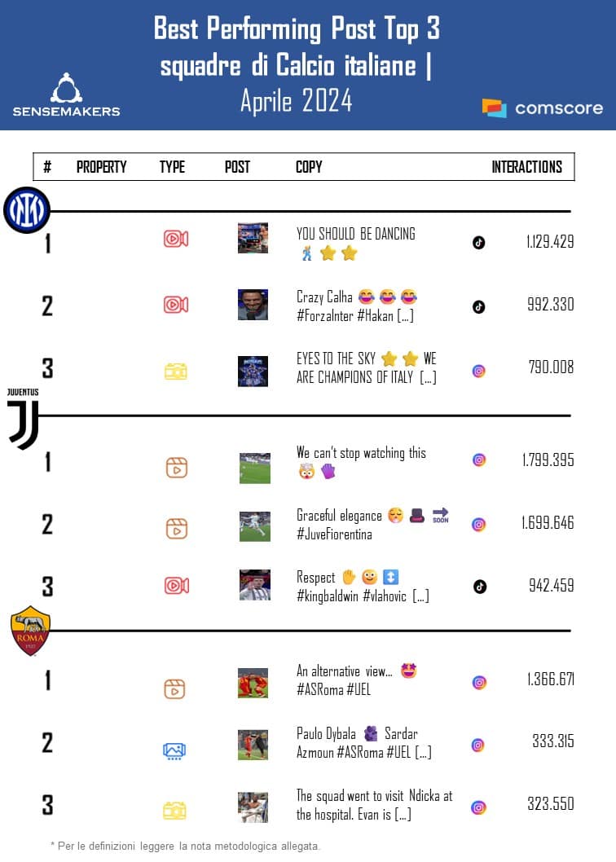Viewport: 616px width, 862px height.
Task: Click Instagram icon beside 1.799.395 interactions
Action: (479, 460)
